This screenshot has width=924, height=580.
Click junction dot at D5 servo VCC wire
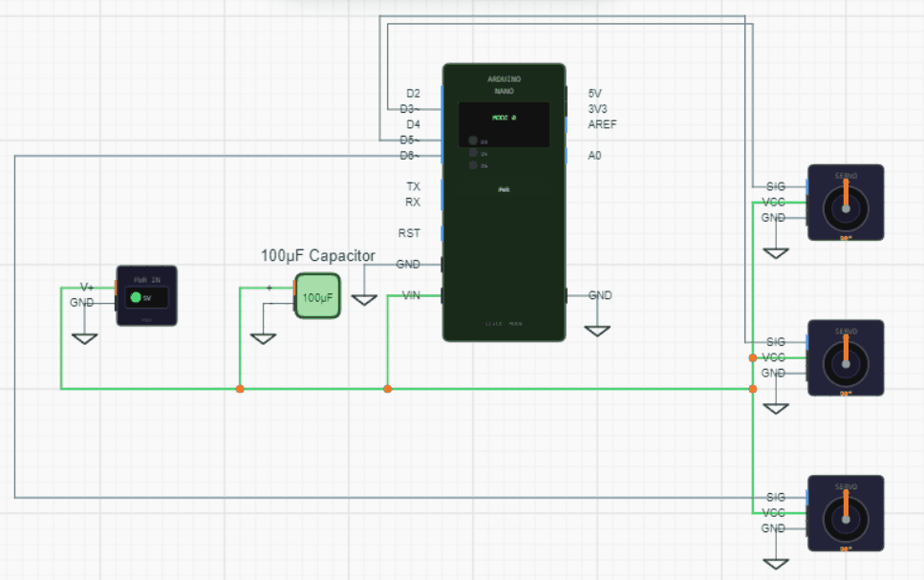click(x=753, y=357)
